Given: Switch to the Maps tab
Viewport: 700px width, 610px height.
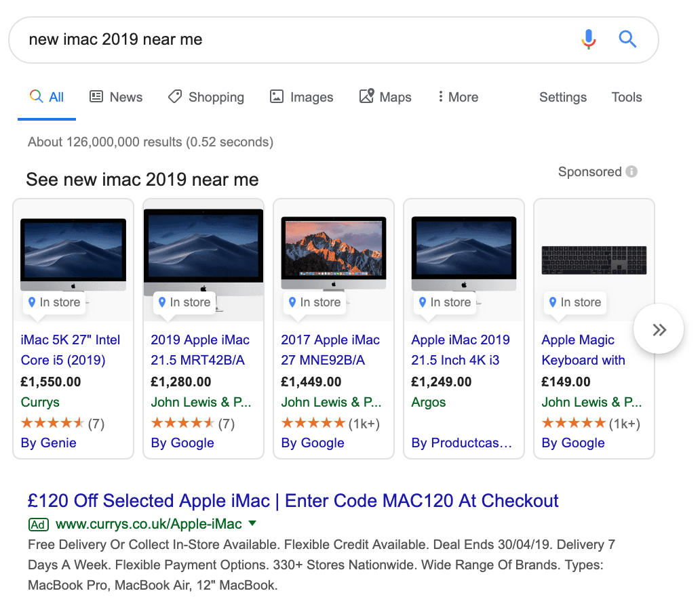Looking at the screenshot, I should (x=385, y=97).
